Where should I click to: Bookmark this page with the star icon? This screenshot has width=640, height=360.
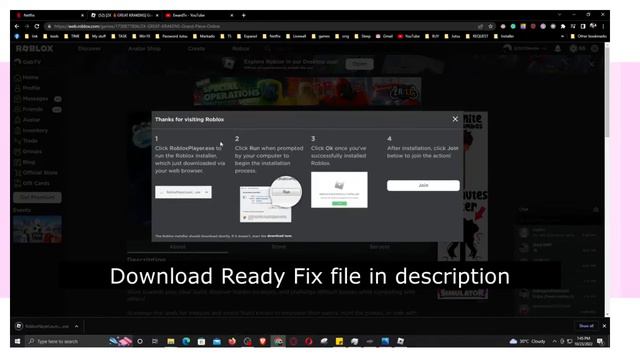pos(490,26)
